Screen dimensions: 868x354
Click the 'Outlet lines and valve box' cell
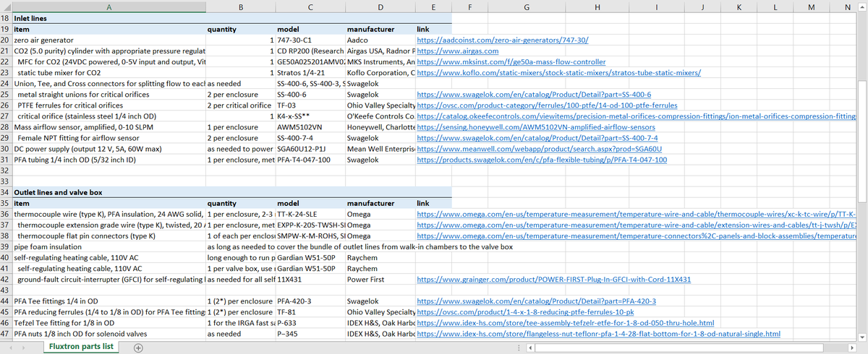(x=109, y=193)
